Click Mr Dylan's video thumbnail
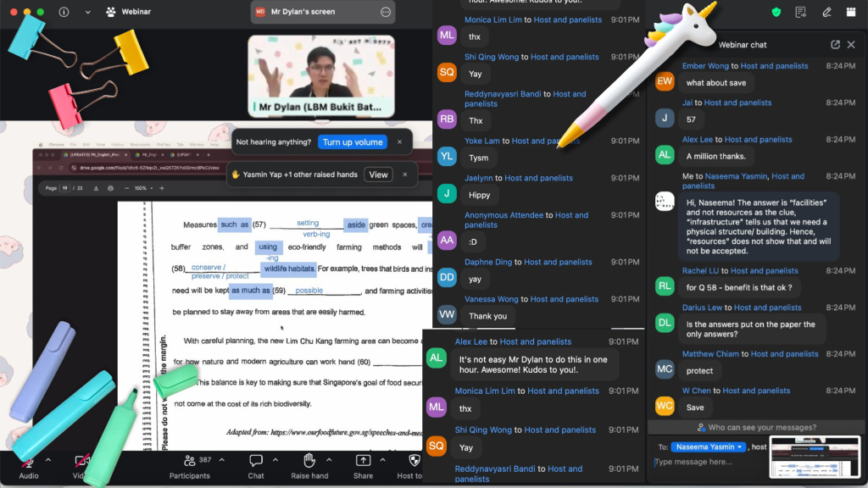868x488 pixels. coord(321,76)
